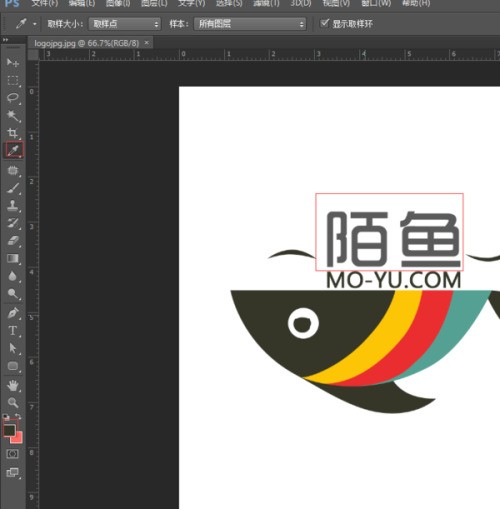Screen dimensions: 500x509
Task: Select the Rectangular Marquee tool
Action: (13, 80)
